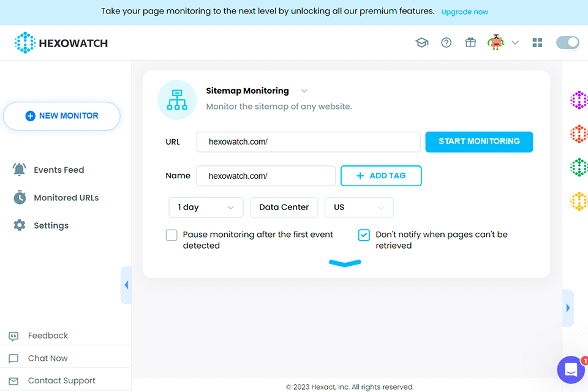Open the Feedback link
The width and height of the screenshot is (588, 392).
pyautogui.click(x=48, y=336)
